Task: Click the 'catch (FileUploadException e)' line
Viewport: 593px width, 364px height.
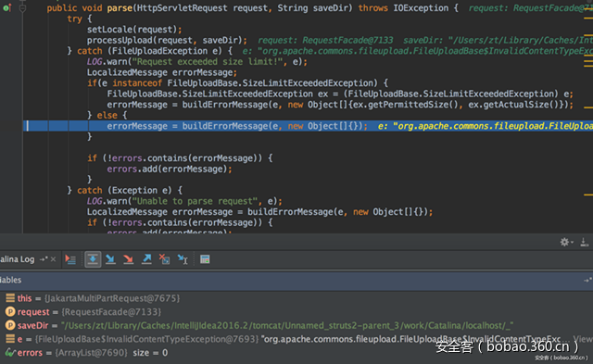Action: (x=150, y=51)
